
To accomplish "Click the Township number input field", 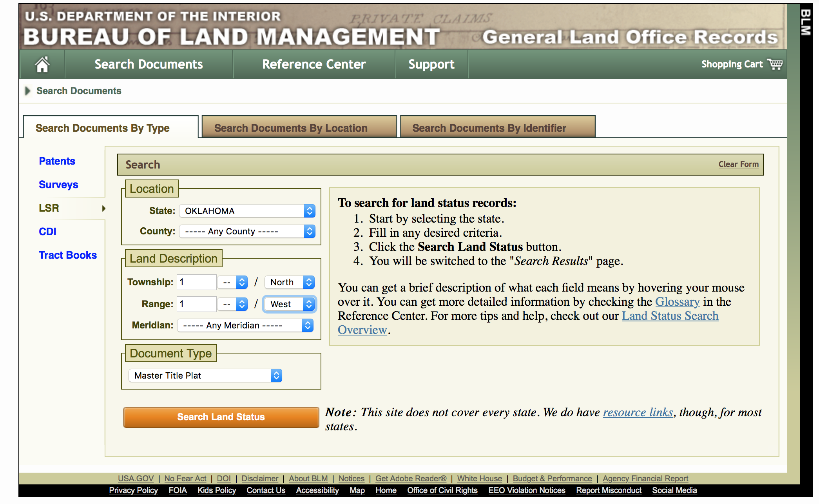I will tap(197, 282).
